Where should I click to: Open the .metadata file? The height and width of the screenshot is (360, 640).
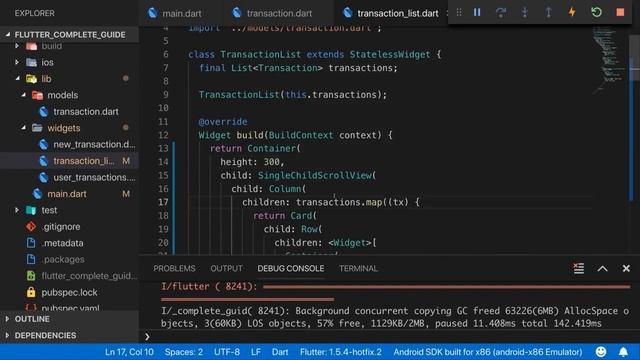tap(62, 243)
